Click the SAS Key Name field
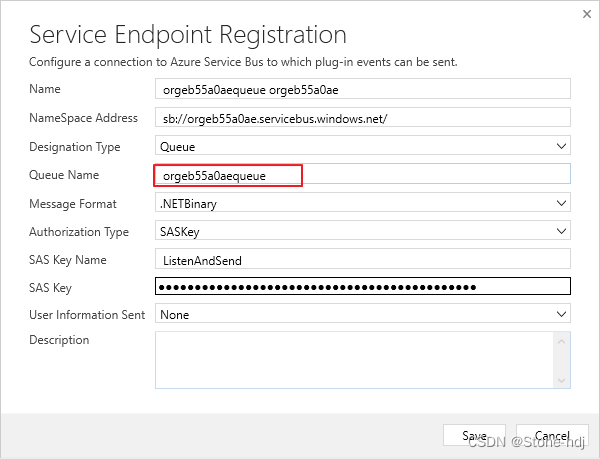The image size is (600, 459). pyautogui.click(x=363, y=259)
